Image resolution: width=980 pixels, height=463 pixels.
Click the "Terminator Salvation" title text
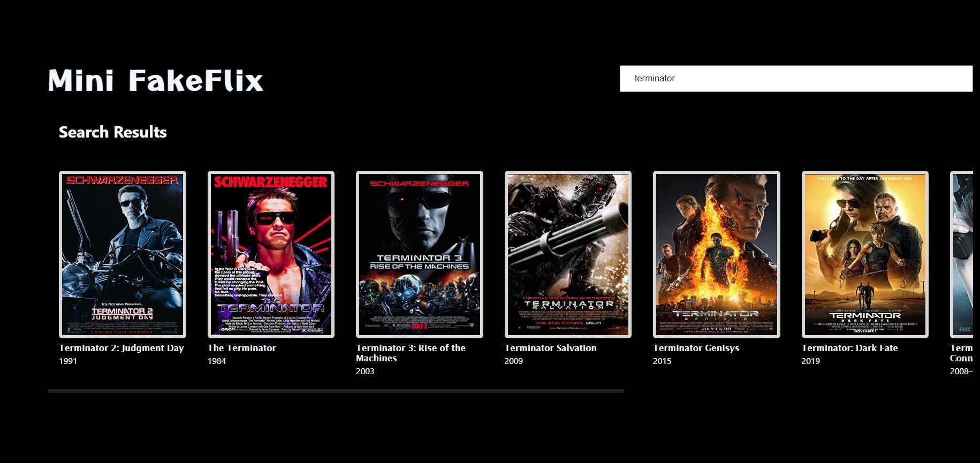[x=550, y=348]
